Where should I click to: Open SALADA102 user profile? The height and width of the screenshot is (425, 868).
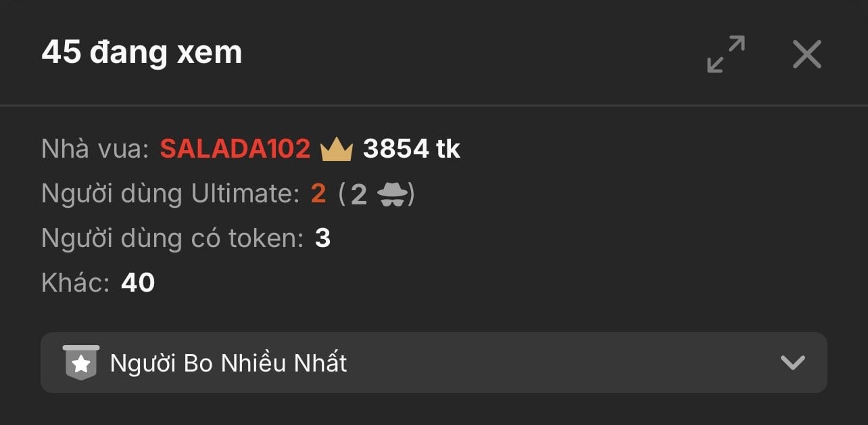[235, 149]
